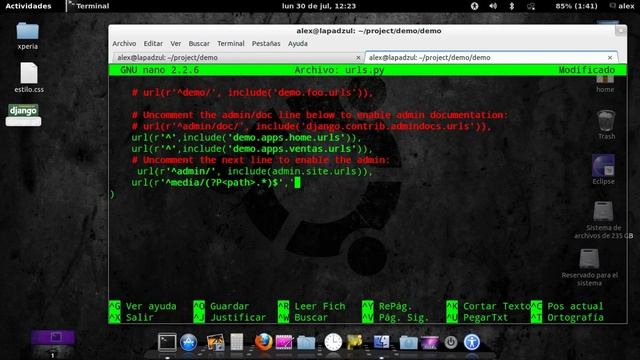Image resolution: width=640 pixels, height=360 pixels.
Task: Click the ^T Ortografía shortcut label
Action: (567, 318)
